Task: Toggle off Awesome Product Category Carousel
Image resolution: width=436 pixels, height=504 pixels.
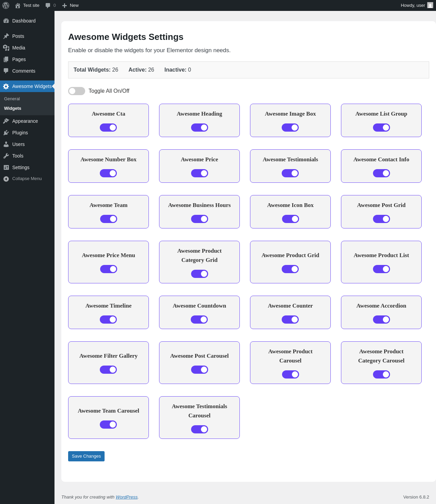Action: [381, 374]
